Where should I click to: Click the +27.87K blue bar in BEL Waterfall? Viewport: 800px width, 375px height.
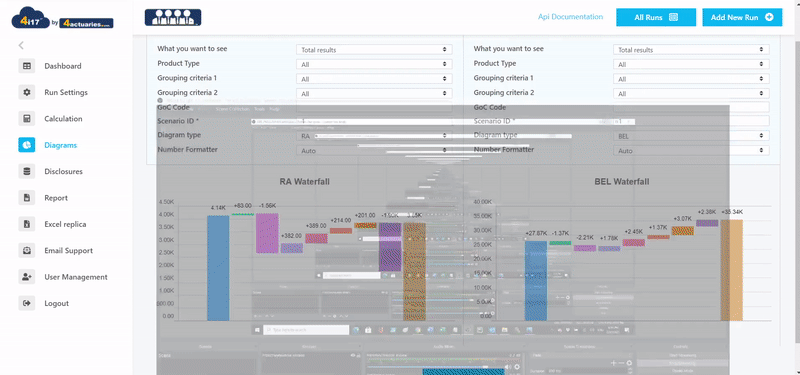click(536, 281)
